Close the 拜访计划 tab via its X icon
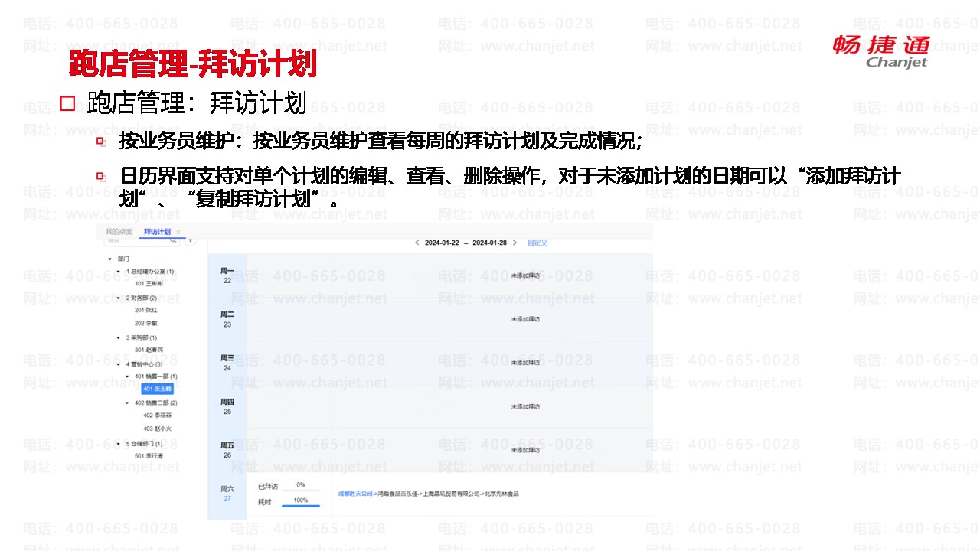 (x=178, y=232)
